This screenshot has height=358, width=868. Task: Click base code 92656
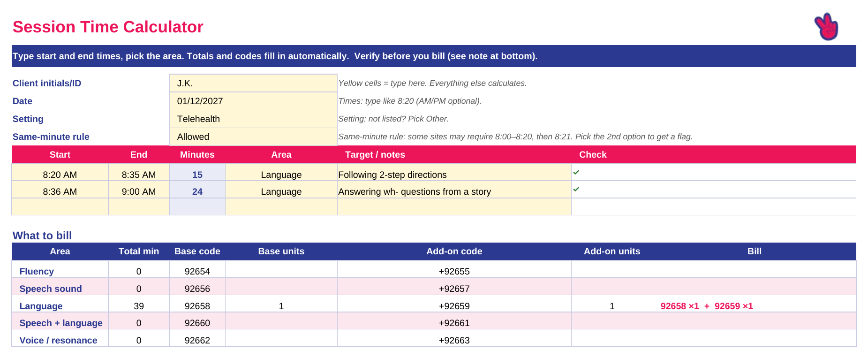coord(197,289)
